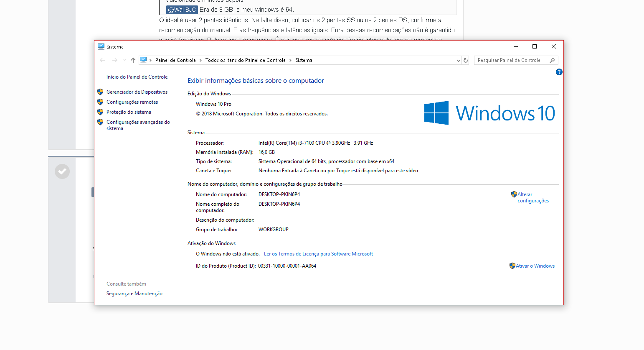The height and width of the screenshot is (350, 644).
Task: Click the shield icon next to Alterar configurações
Action: click(514, 194)
